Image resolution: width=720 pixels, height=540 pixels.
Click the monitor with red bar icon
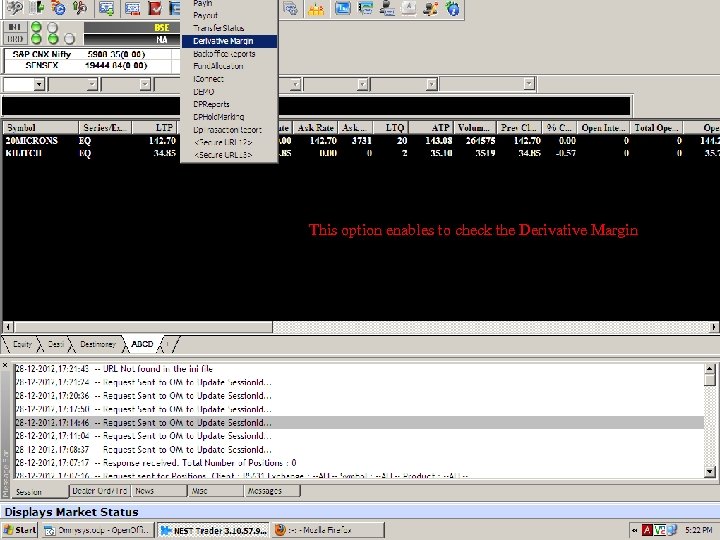(x=132, y=8)
